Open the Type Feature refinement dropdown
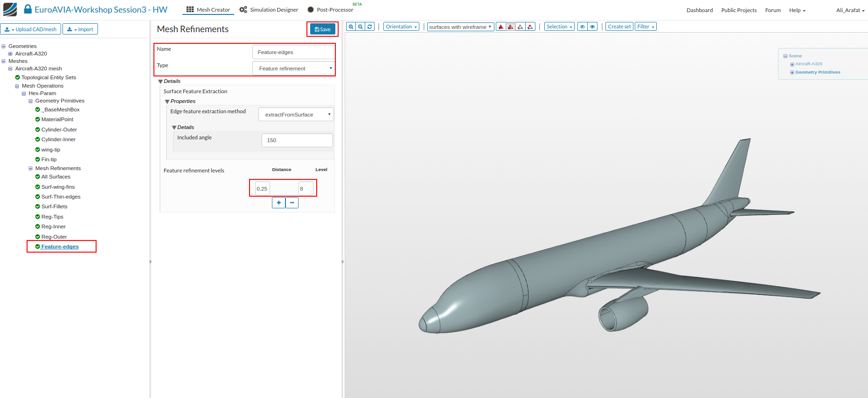 pos(293,69)
